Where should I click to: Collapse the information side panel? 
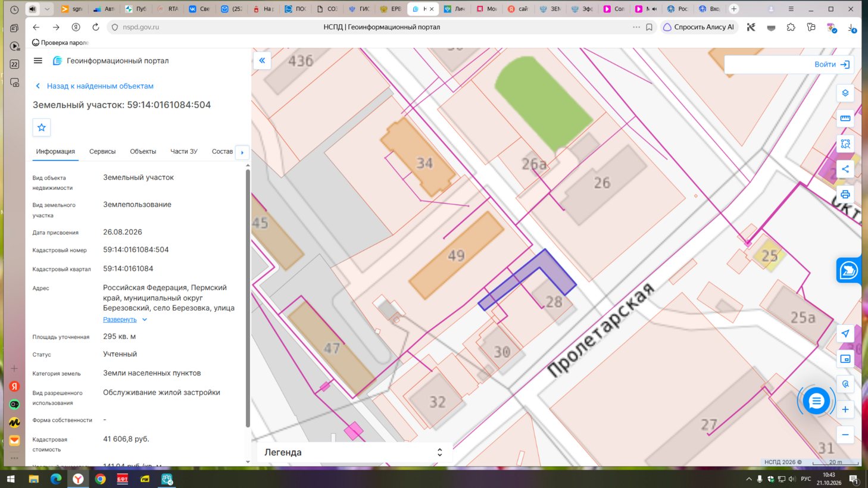click(x=262, y=61)
